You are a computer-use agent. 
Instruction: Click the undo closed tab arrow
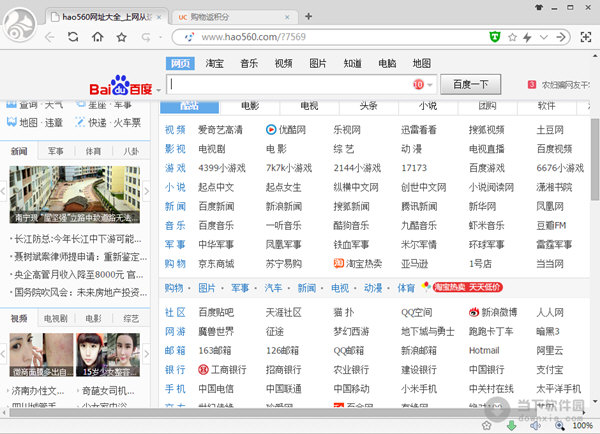pyautogui.click(x=146, y=37)
